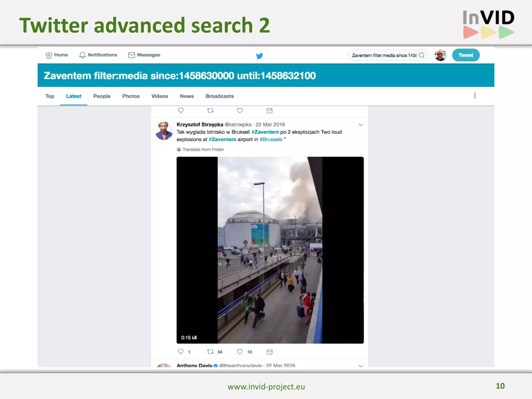532x399 pixels.
Task: Click the Tweet button
Action: pos(466,55)
